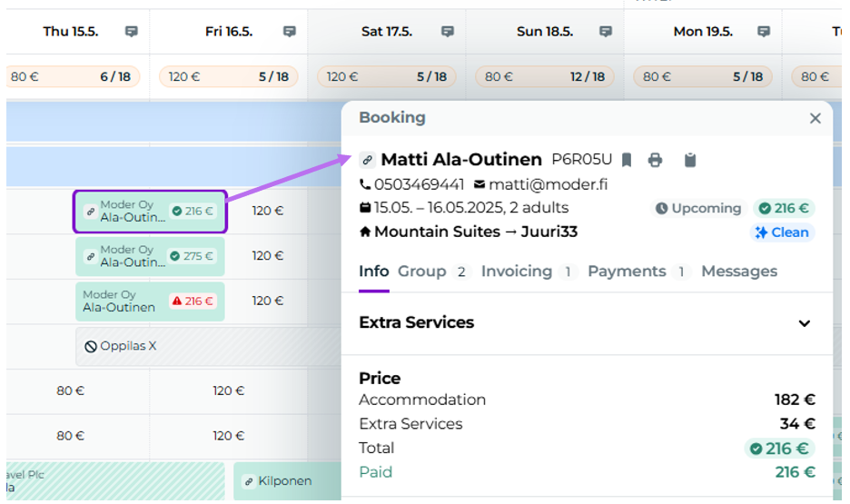The width and height of the screenshot is (850, 504).
Task: Select the Oppilas X blocked reservation
Action: (x=121, y=346)
